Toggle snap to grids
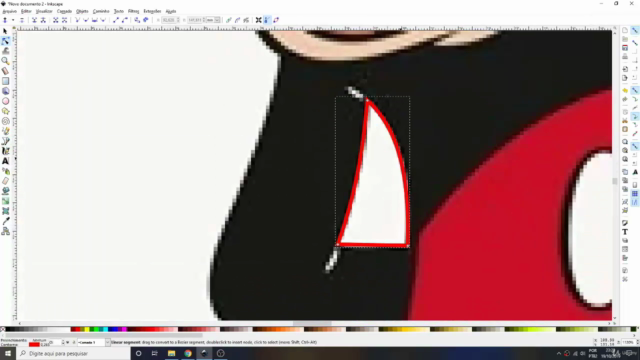 pos(635,194)
